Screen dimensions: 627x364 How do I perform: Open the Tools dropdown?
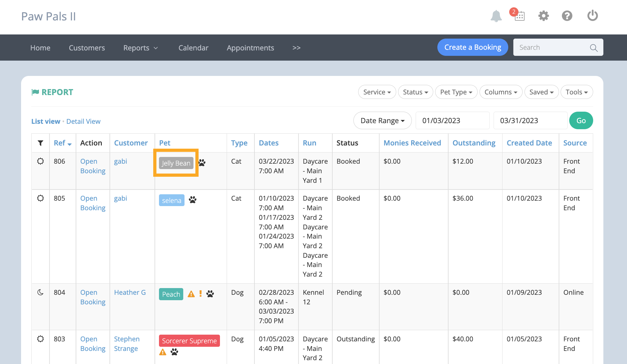(x=577, y=92)
